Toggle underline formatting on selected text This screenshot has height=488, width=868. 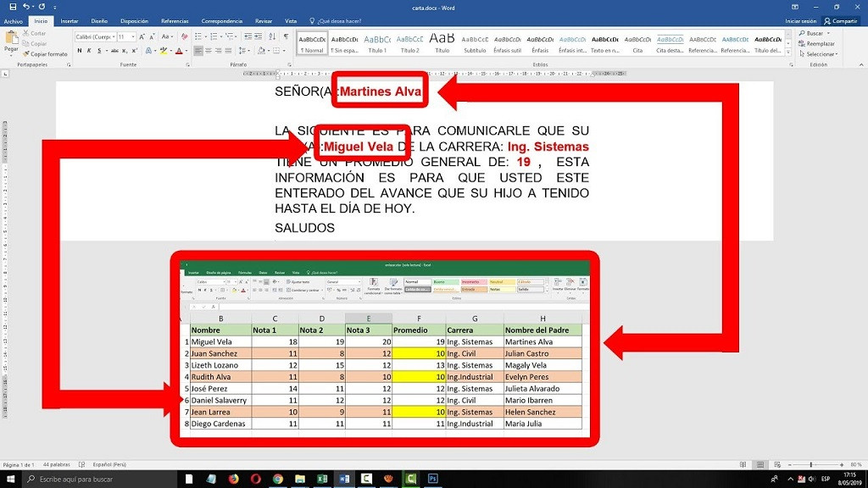click(99, 51)
